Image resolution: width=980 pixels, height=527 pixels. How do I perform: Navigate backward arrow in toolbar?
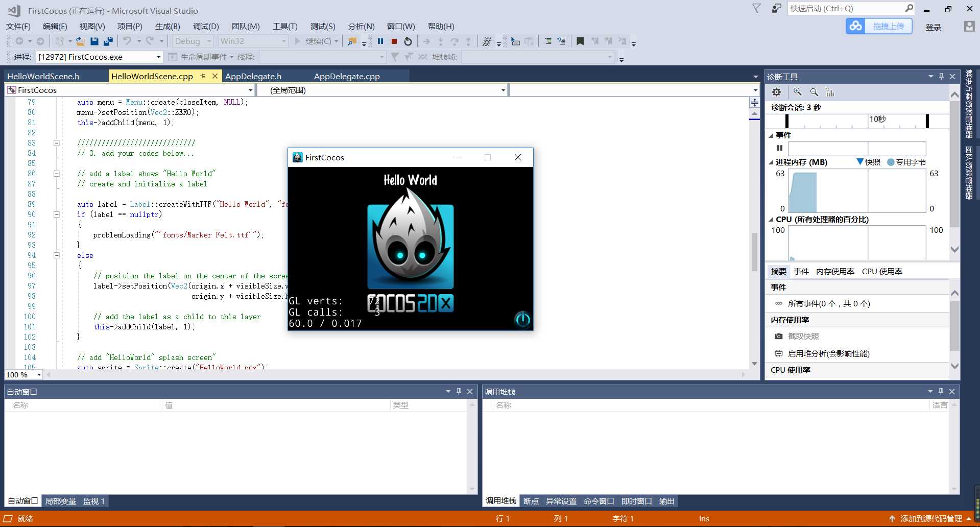(19, 41)
